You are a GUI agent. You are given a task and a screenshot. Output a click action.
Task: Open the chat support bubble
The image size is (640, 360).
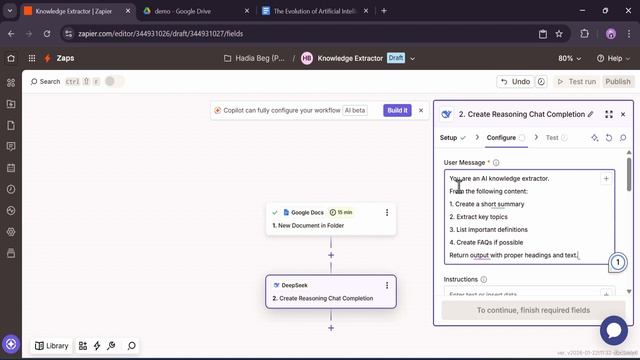tap(614, 330)
